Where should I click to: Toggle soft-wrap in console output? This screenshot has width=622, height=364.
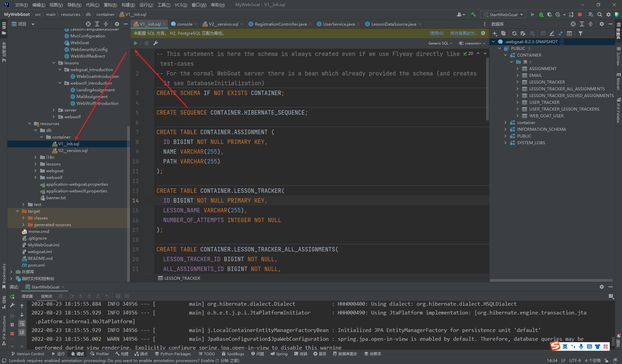tap(22, 324)
